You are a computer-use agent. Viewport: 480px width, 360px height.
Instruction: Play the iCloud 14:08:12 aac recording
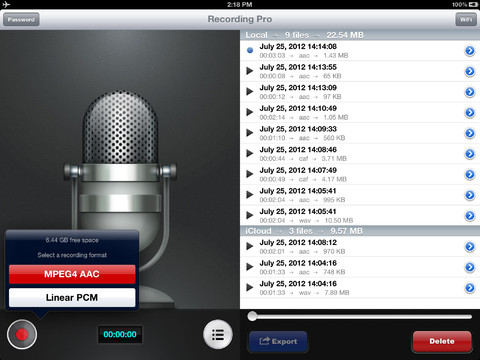(x=250, y=246)
